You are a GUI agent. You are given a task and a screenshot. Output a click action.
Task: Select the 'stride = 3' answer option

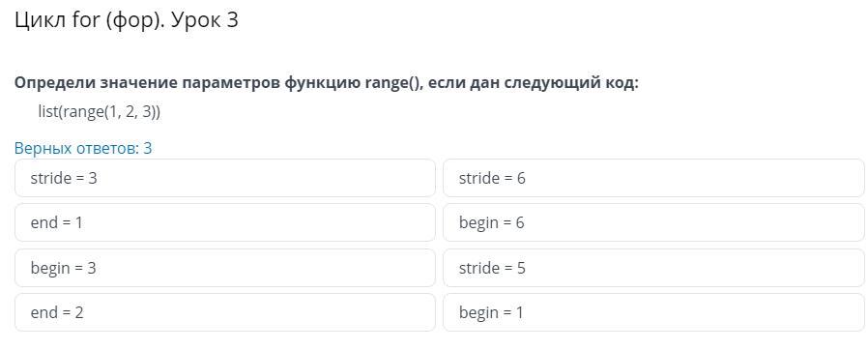pos(225,178)
